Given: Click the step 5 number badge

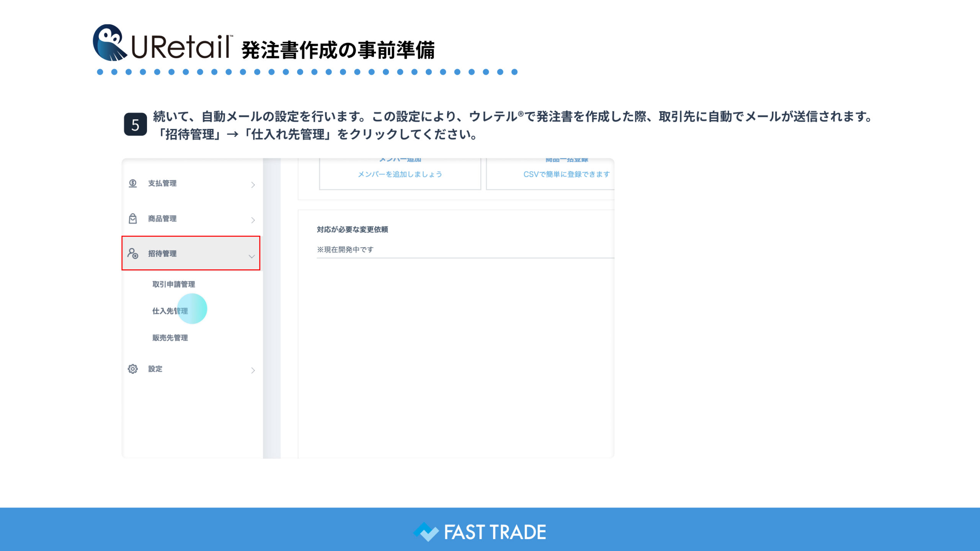Looking at the screenshot, I should click(x=135, y=124).
